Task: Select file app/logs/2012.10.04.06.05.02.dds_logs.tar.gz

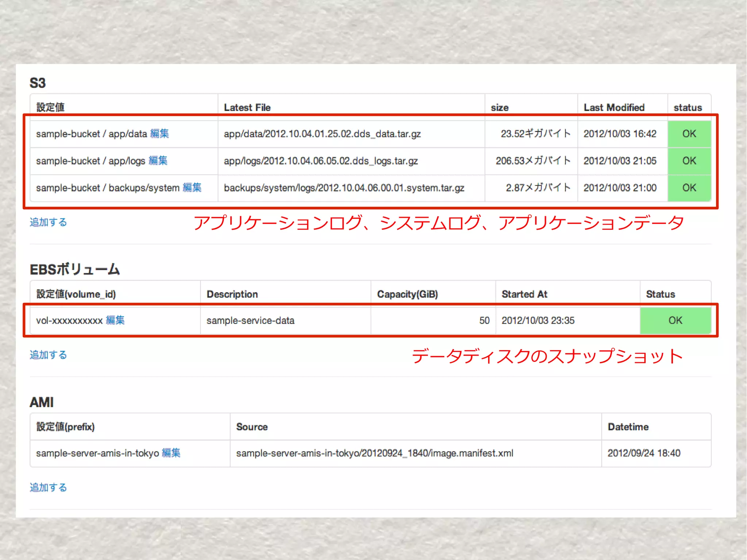Action: click(321, 161)
